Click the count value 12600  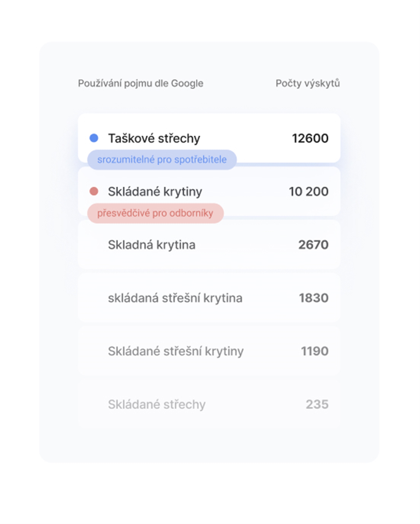pos(310,138)
